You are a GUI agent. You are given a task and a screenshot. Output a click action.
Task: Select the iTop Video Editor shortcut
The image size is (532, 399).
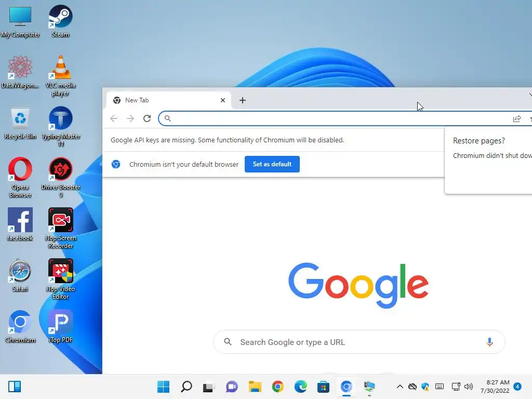click(61, 280)
